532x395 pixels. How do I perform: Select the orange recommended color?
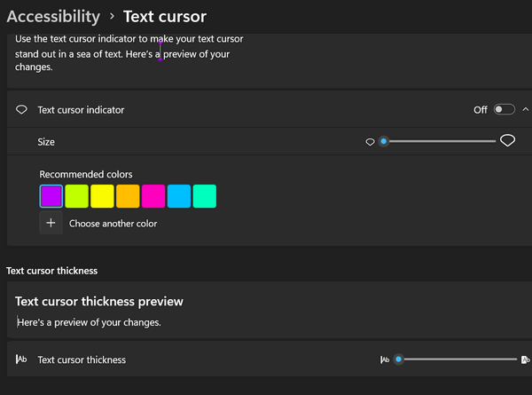point(128,196)
